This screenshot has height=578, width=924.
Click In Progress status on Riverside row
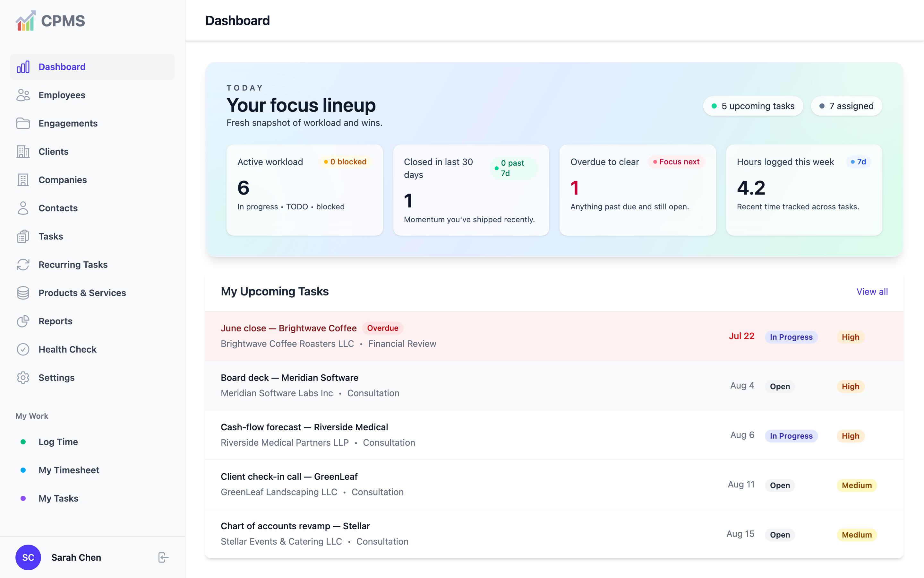coord(791,436)
